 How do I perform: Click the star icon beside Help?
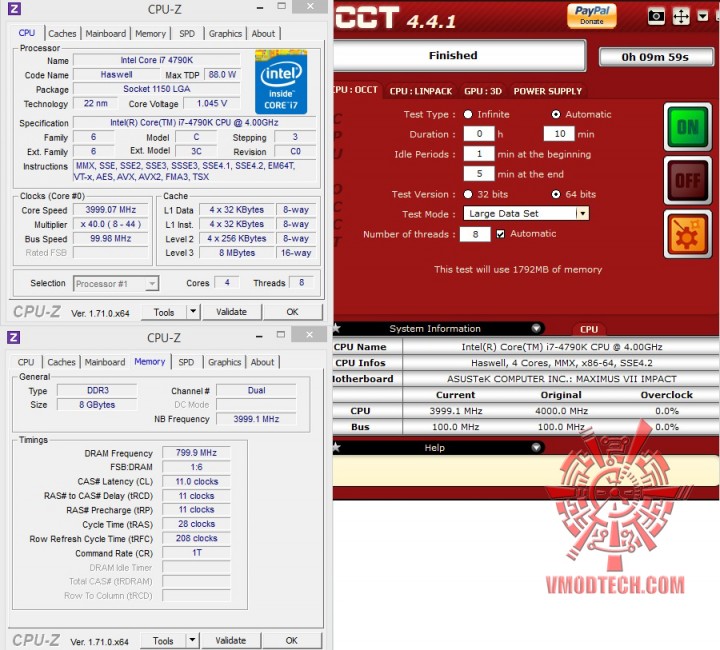click(x=337, y=447)
